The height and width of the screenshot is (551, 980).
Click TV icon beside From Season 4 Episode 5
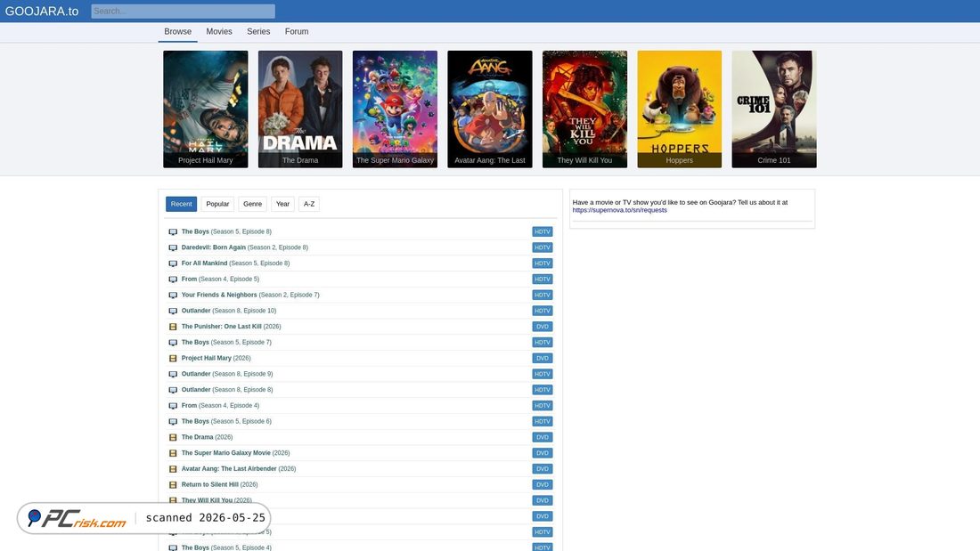173,280
